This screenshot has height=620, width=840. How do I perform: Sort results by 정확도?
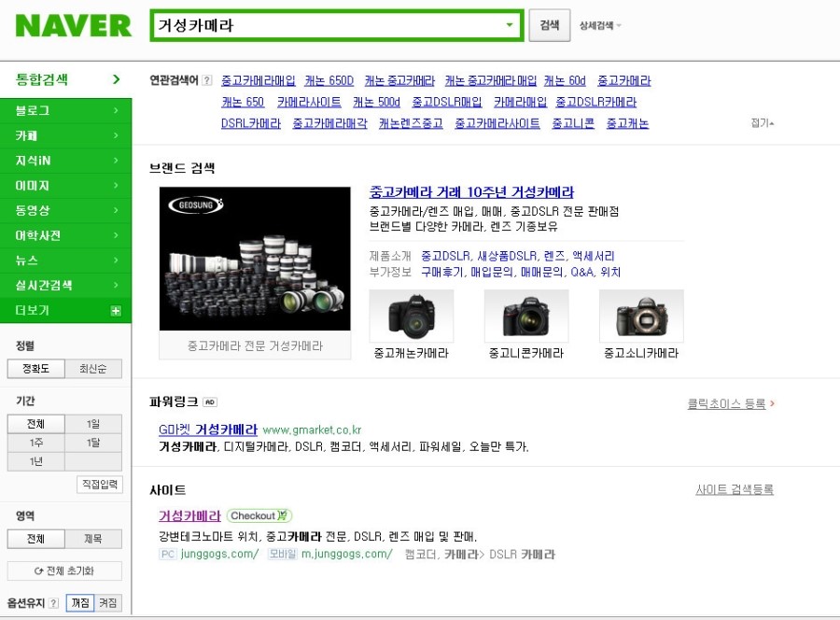click(x=35, y=369)
